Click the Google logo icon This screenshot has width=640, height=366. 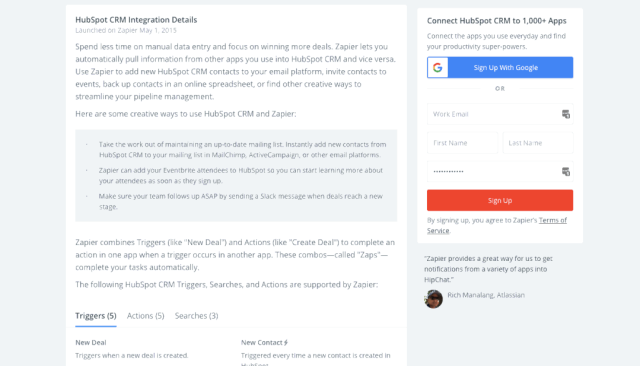coord(438,67)
